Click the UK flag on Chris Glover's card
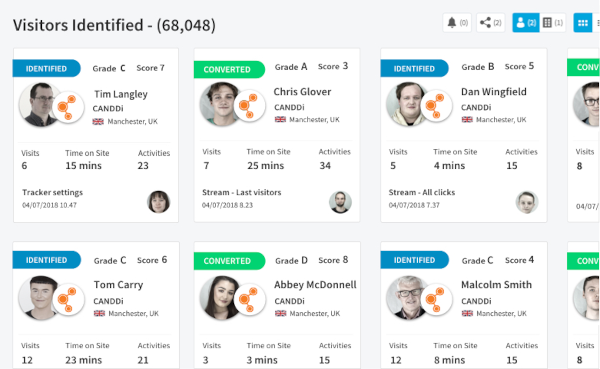Screen dimensions: 600x369 280,119
